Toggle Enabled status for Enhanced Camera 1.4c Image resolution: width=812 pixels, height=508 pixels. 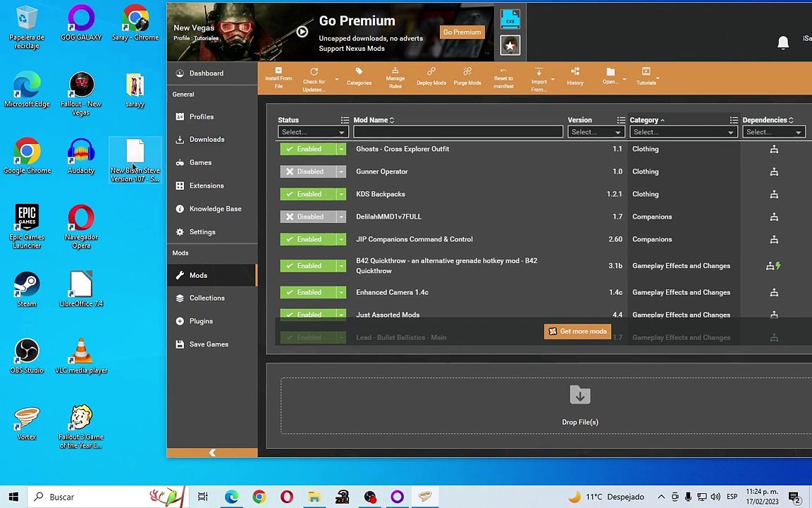(309, 292)
